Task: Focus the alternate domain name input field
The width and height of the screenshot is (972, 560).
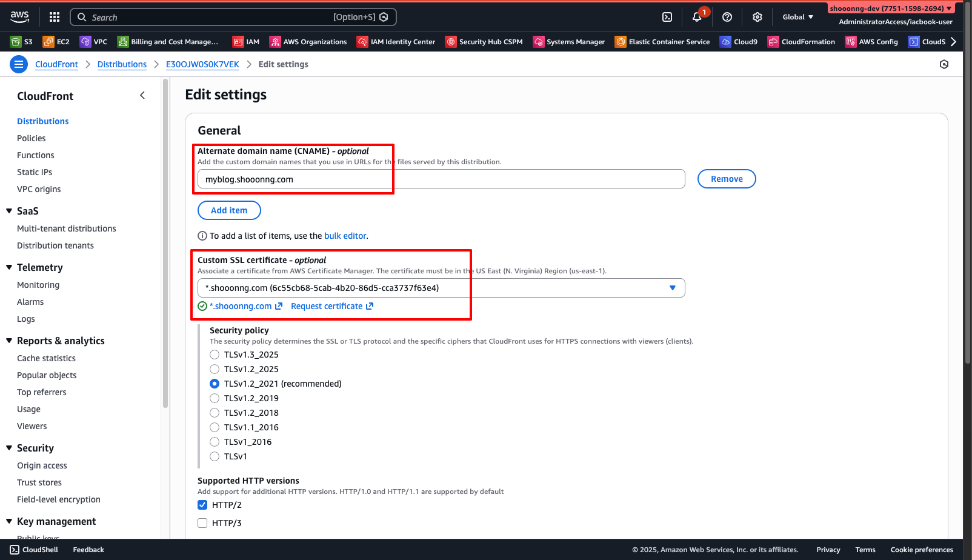Action: pos(441,179)
